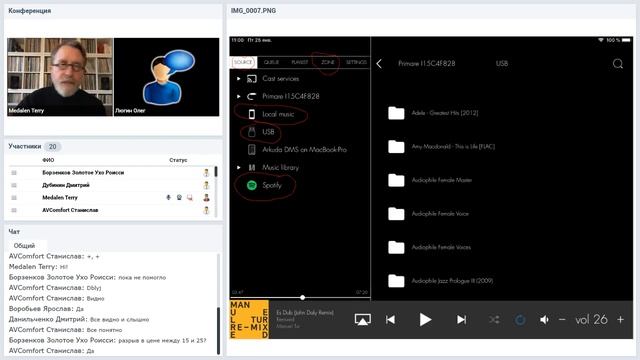The image size is (640, 360).
Task: Select Medalen Terry video thumbnail
Action: point(60,77)
